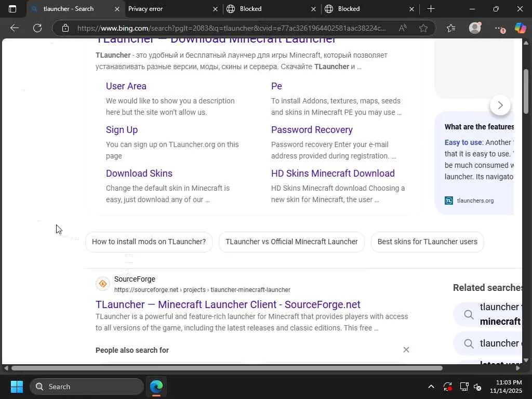Click the horizontal scrollbar left arrow
532x399 pixels.
pyautogui.click(x=6, y=368)
